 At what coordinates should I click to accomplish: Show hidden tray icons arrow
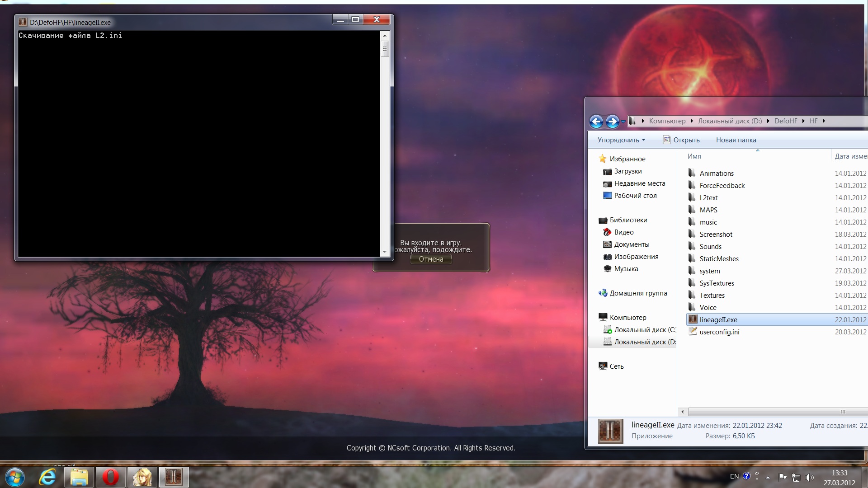(768, 477)
